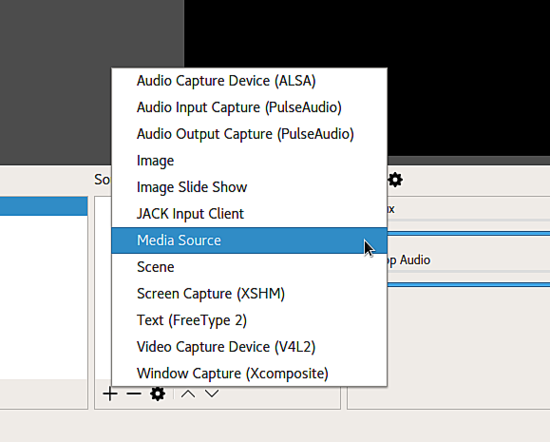550x442 pixels.
Task: Add a Media Source
Action: [249, 240]
